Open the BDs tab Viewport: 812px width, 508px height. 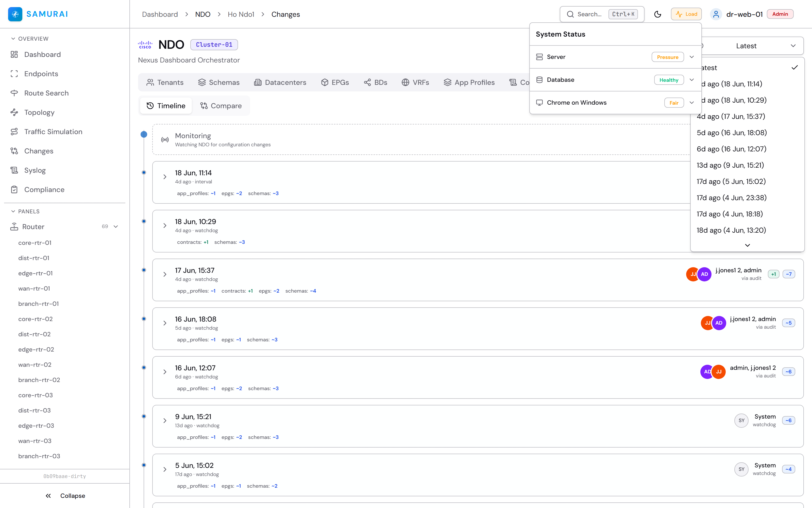[x=376, y=82]
